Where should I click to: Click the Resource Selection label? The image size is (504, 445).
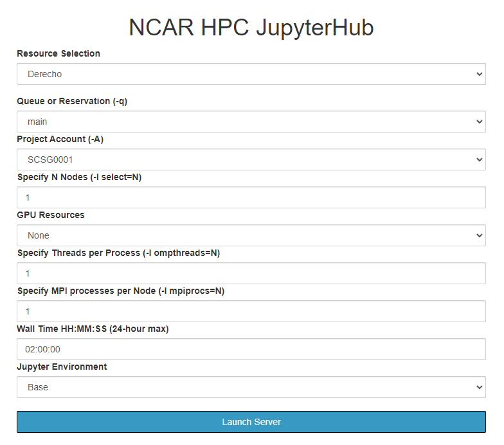(59, 53)
